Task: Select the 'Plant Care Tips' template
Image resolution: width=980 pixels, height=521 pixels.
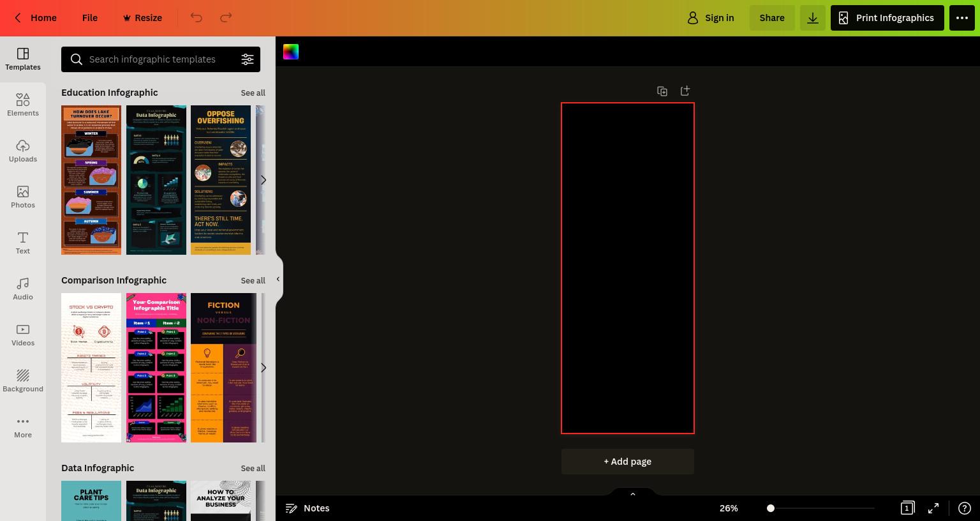Action: pyautogui.click(x=91, y=501)
